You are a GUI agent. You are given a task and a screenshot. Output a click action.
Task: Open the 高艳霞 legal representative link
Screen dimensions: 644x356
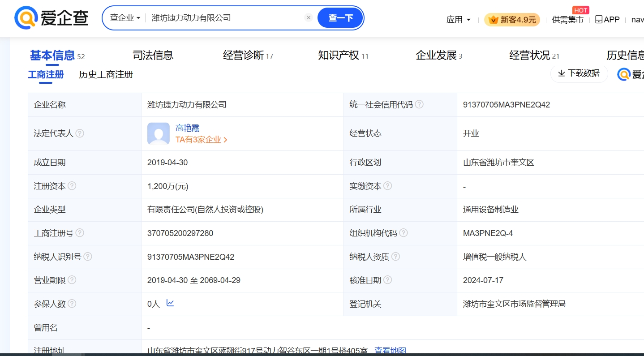tap(187, 128)
